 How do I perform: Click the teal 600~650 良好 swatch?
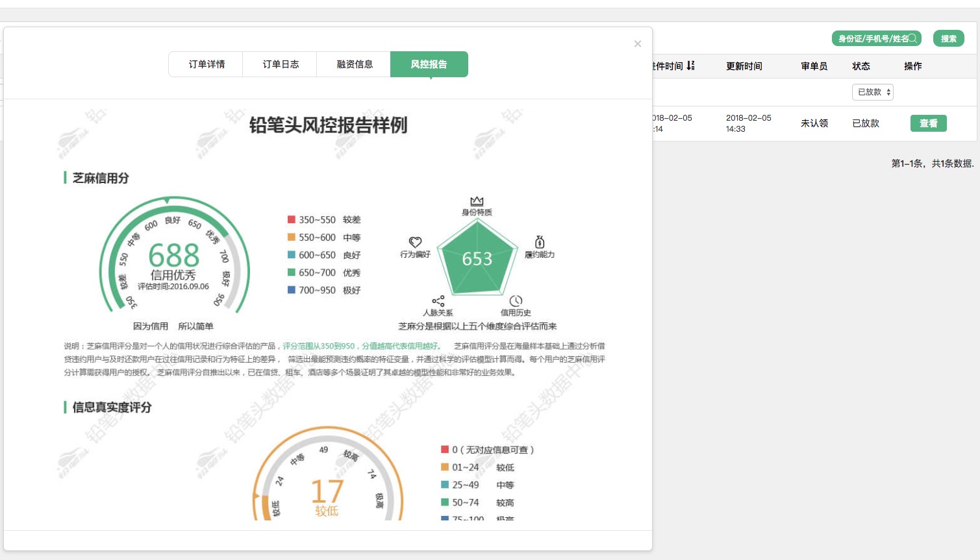292,254
